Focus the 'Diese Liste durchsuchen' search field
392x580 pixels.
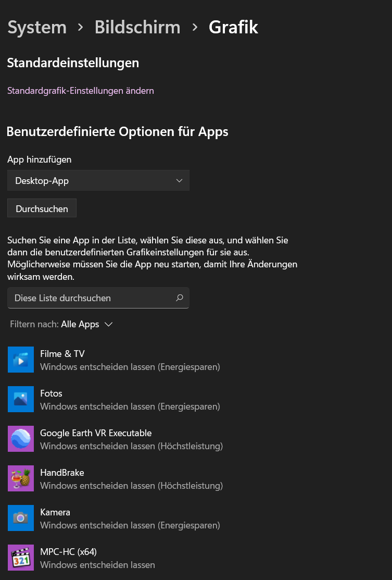(x=98, y=298)
